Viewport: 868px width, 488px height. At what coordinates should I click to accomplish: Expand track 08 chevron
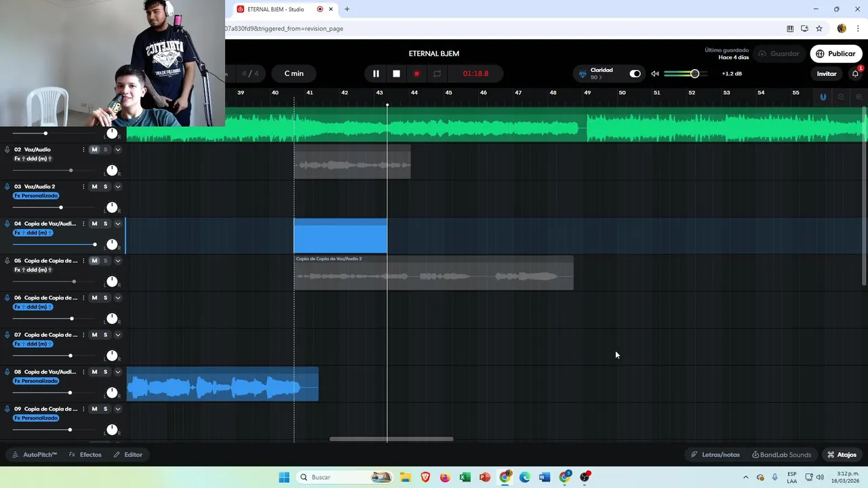pyautogui.click(x=117, y=371)
